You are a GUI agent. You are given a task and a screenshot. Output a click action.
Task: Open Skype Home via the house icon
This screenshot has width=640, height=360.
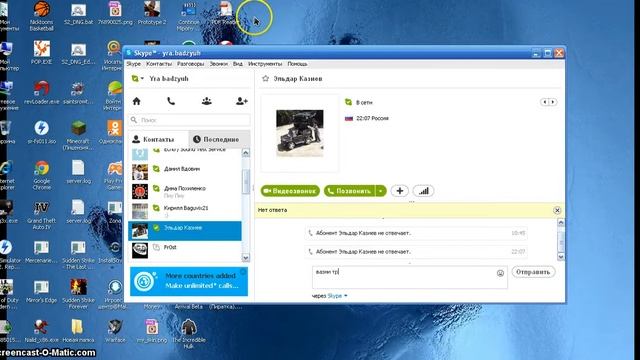point(137,101)
